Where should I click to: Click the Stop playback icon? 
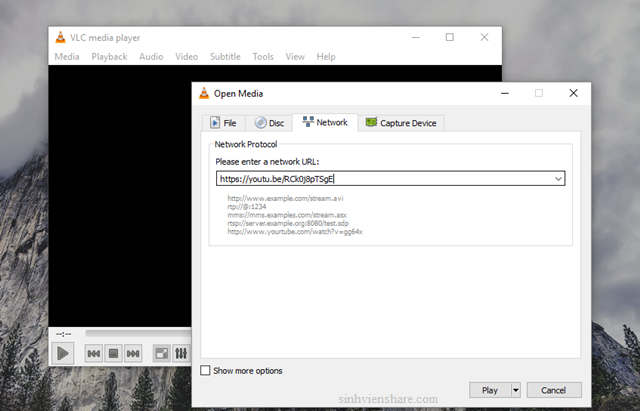tap(113, 353)
